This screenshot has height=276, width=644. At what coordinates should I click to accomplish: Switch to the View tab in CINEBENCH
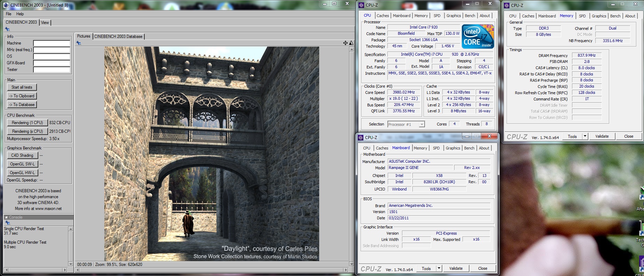click(x=45, y=23)
